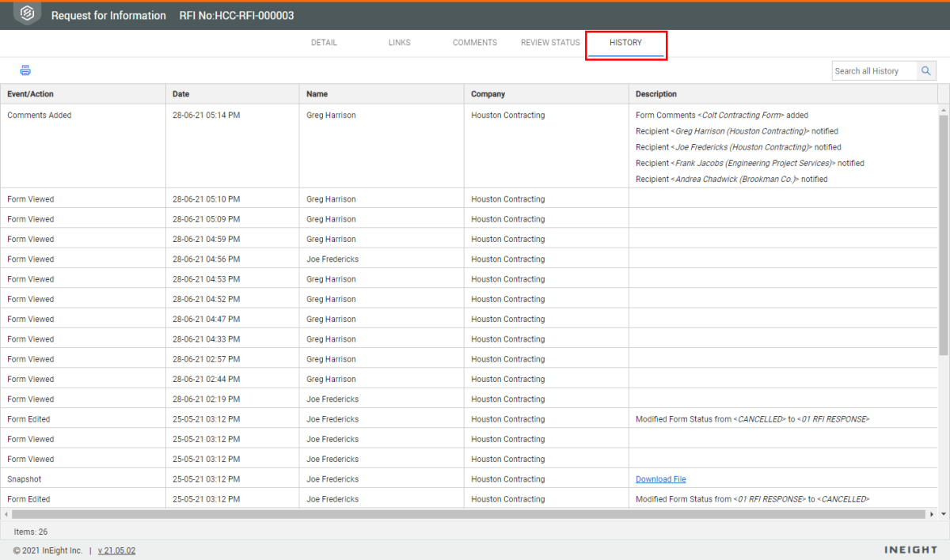
Task: Click the InEight logo icon in header
Action: (27, 14)
